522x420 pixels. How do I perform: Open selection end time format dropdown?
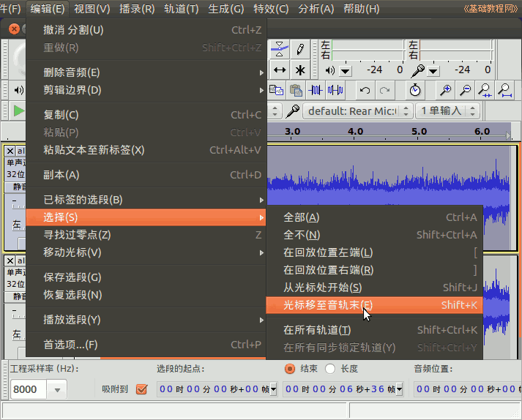399,389
